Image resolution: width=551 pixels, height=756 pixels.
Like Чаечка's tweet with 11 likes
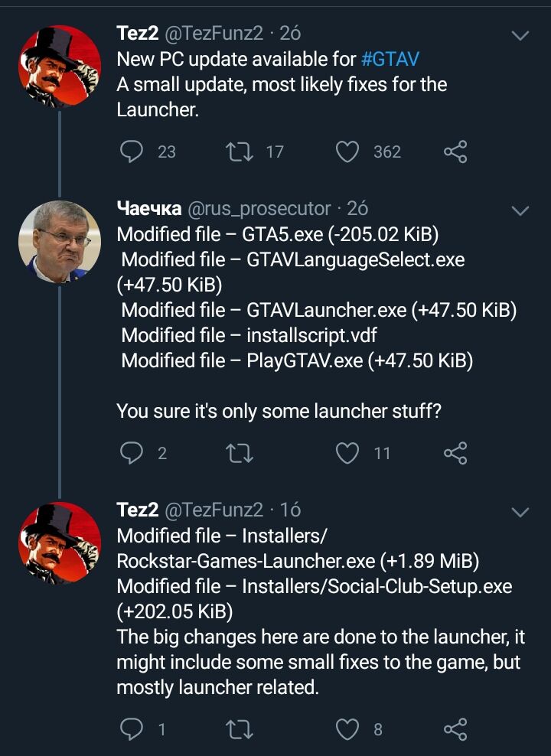(348, 453)
